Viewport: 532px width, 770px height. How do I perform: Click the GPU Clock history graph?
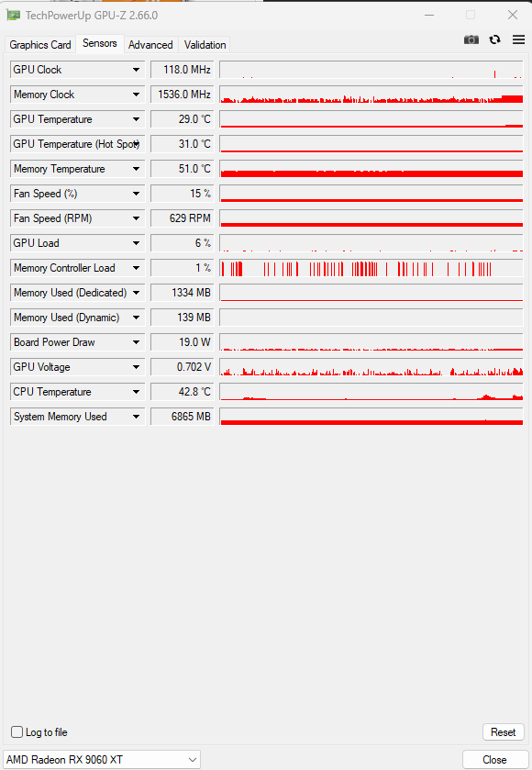pos(371,70)
